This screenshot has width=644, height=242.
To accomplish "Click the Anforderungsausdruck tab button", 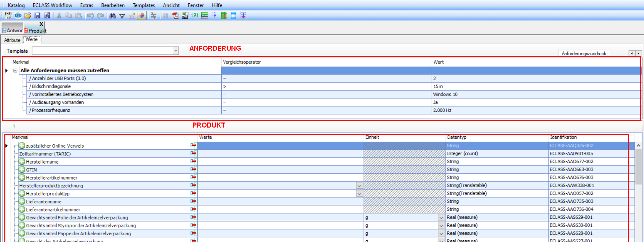I will pyautogui.click(x=584, y=53).
